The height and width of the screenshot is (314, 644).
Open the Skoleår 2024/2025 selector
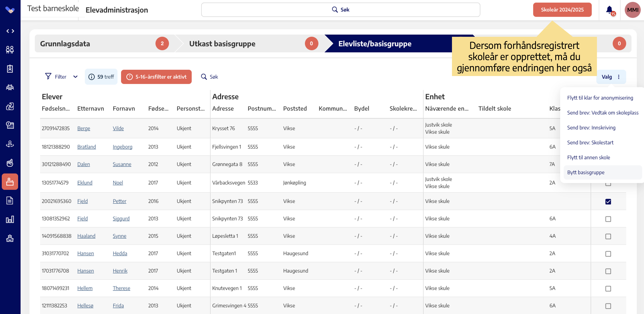[x=562, y=10]
